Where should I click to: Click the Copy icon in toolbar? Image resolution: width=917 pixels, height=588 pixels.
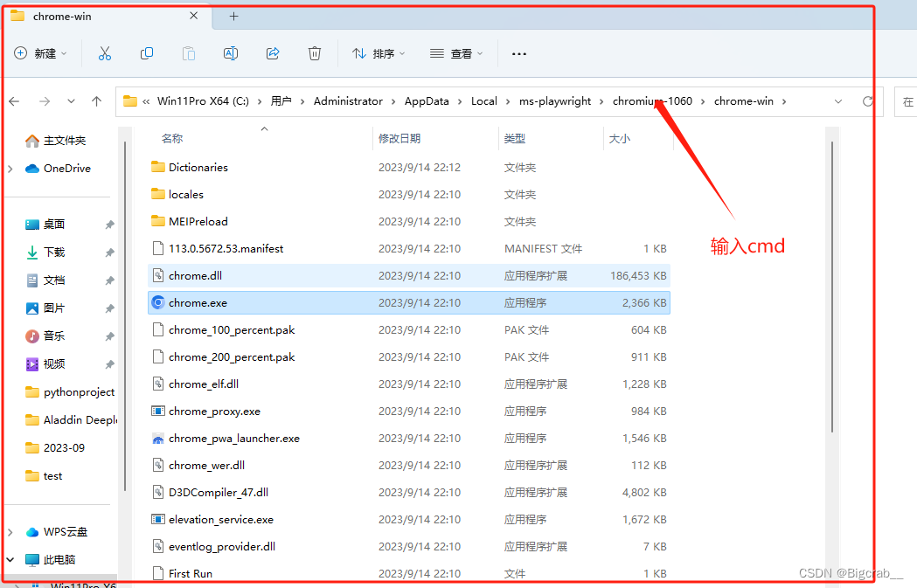click(147, 54)
